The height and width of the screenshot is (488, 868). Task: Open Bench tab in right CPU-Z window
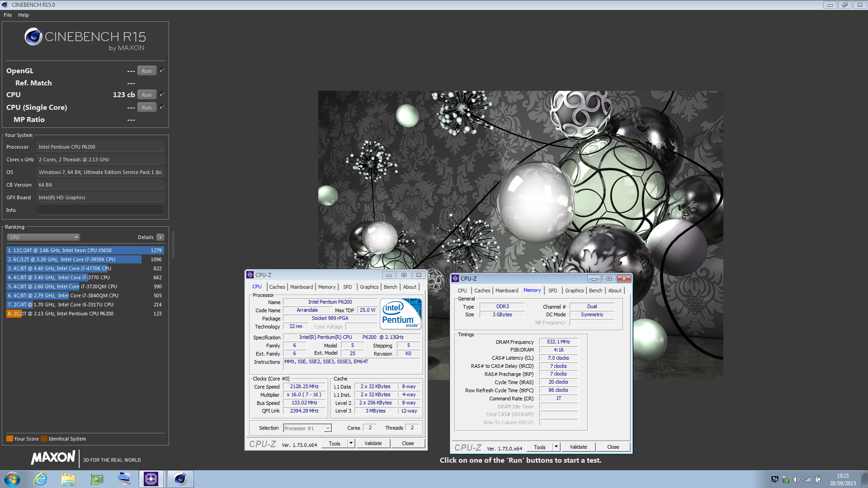click(x=596, y=291)
